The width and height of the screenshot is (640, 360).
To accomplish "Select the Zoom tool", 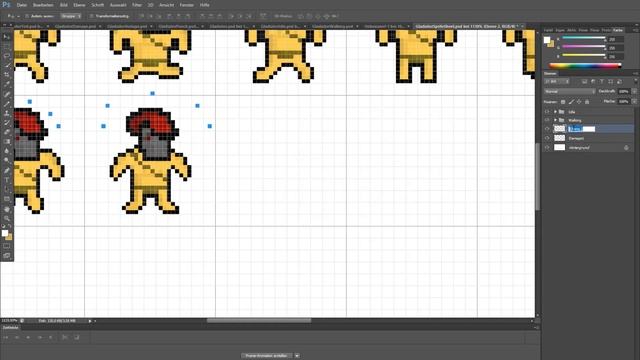I will pos(7,218).
